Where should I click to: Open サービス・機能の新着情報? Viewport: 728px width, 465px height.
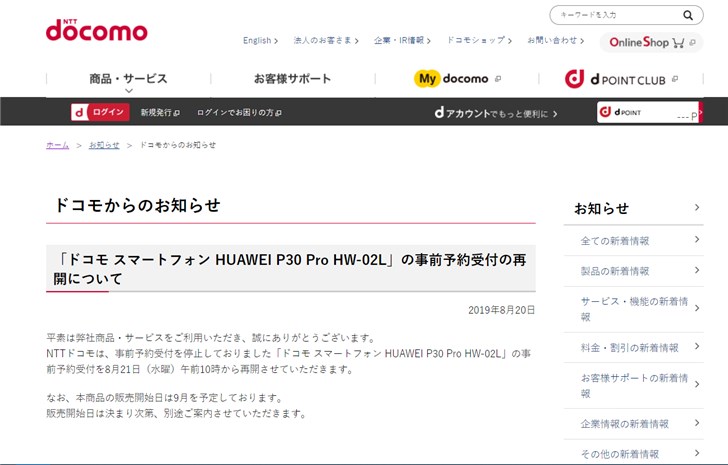click(634, 309)
